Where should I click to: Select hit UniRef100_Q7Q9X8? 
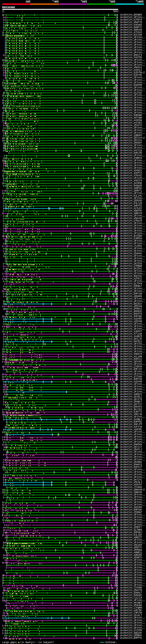point(131,366)
